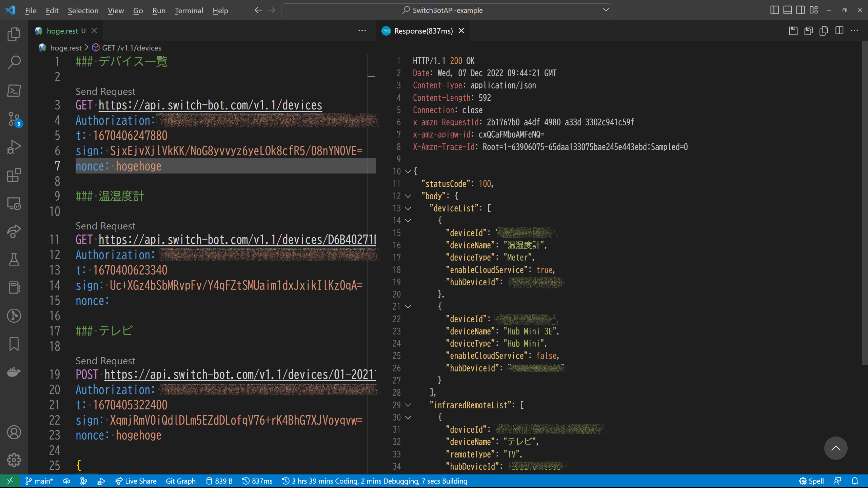Open the Source Control view with 5 changes
Viewport: 868px width, 488px height.
(x=14, y=119)
